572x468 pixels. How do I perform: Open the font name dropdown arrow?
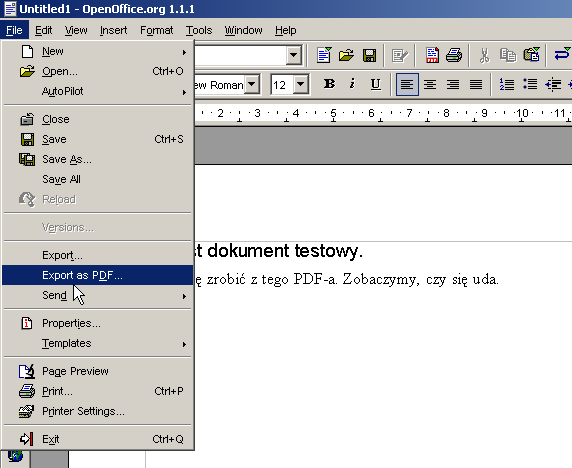point(252,85)
